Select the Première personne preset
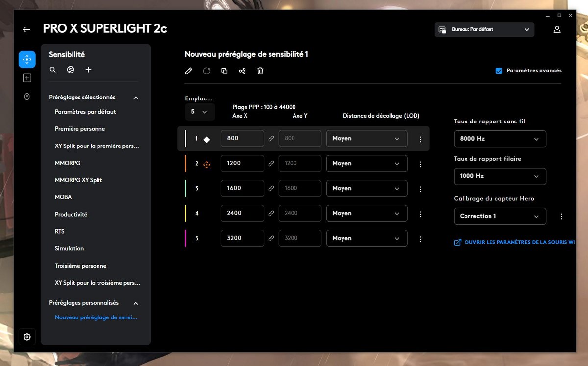Viewport: 588px width, 366px height. pos(80,129)
